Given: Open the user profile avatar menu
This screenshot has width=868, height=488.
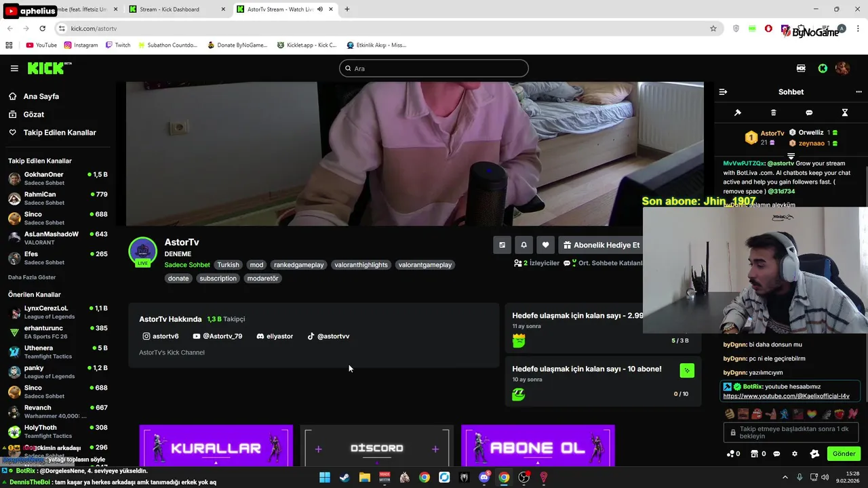Looking at the screenshot, I should (842, 68).
